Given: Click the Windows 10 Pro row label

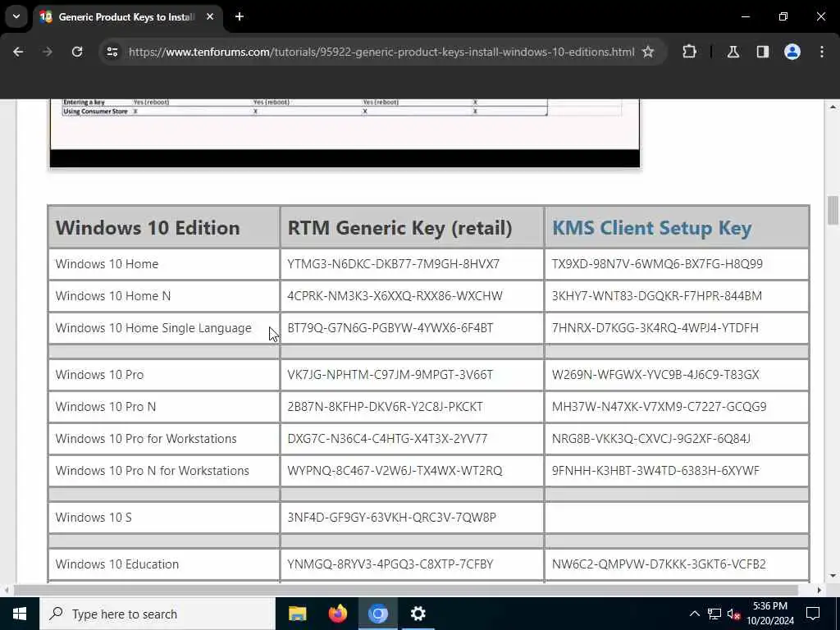Looking at the screenshot, I should [99, 374].
